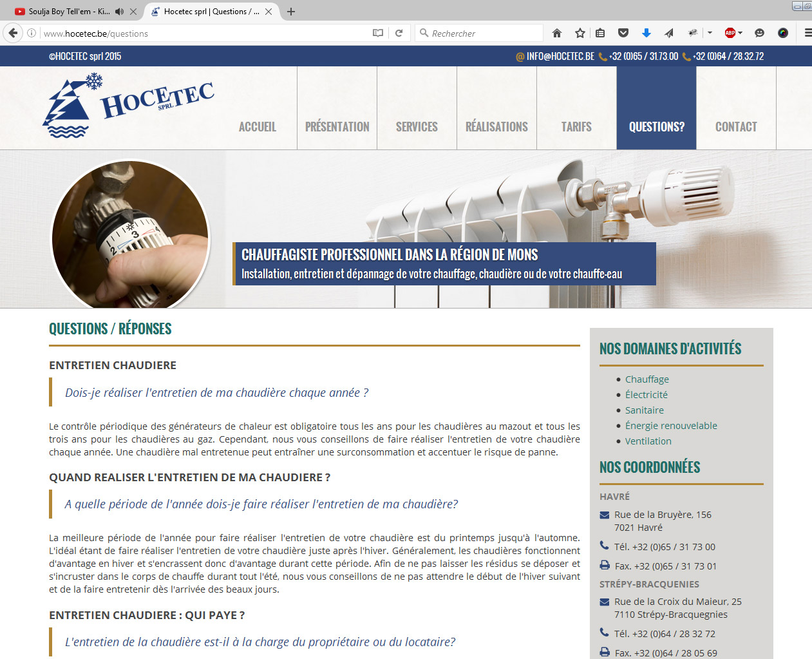Open the PRÉSENTATION menu item
Screen dimensions: 812x659
[x=337, y=127]
